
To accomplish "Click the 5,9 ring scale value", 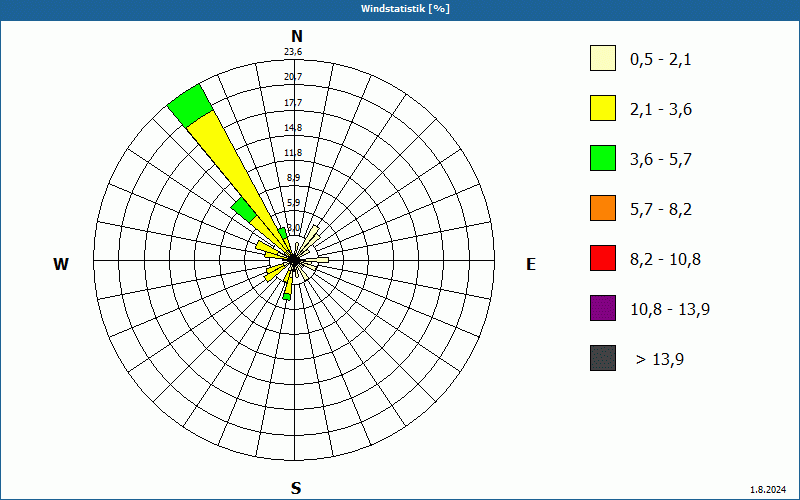I will pyautogui.click(x=293, y=203).
